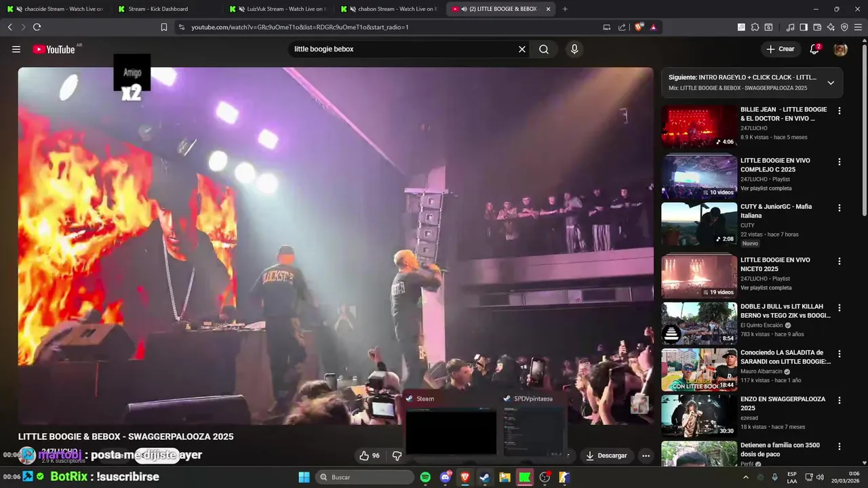Open the browser extensions puzzle icon

tap(755, 27)
